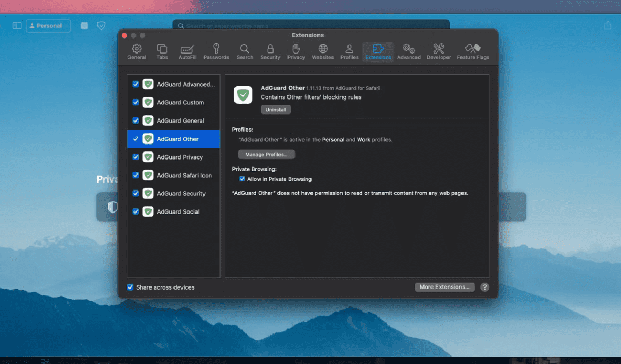Select the Extensions preferences pane
Viewport: 621px width, 364px height.
378,52
